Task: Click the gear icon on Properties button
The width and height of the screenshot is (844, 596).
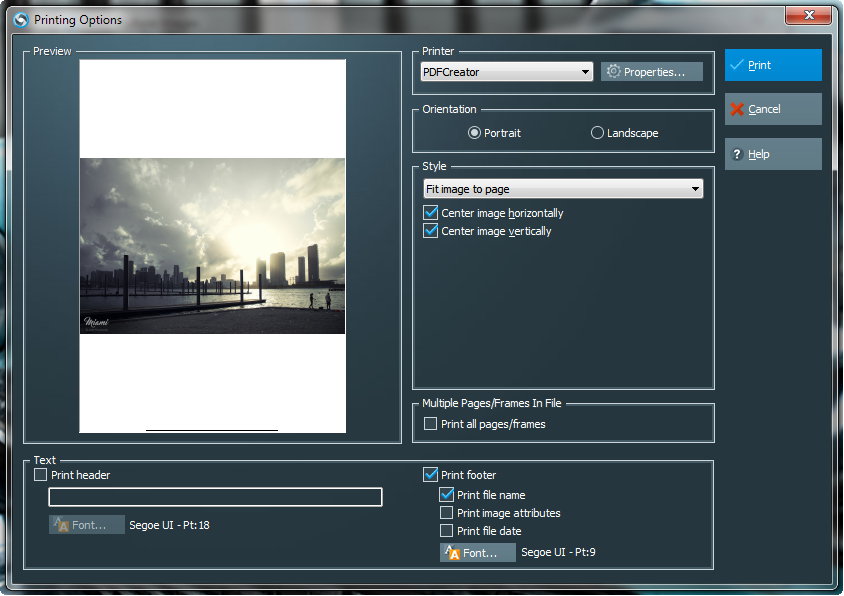Action: pos(613,72)
